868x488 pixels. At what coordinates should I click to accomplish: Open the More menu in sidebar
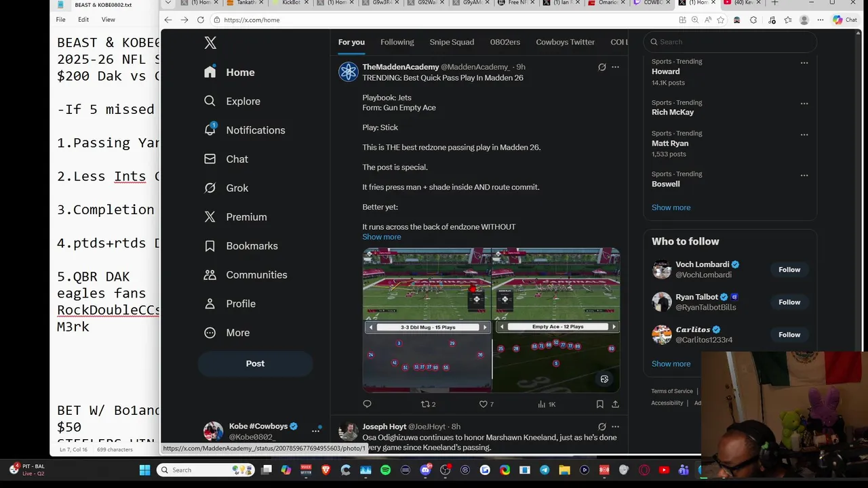(227, 333)
